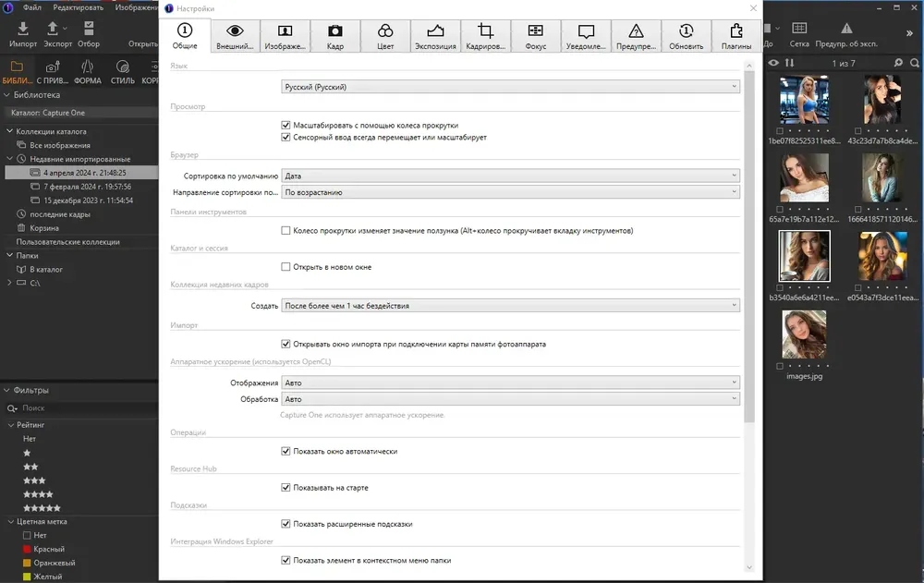The width and height of the screenshot is (924, 583).
Task: Select the Сетка grid icon
Action: click(799, 29)
